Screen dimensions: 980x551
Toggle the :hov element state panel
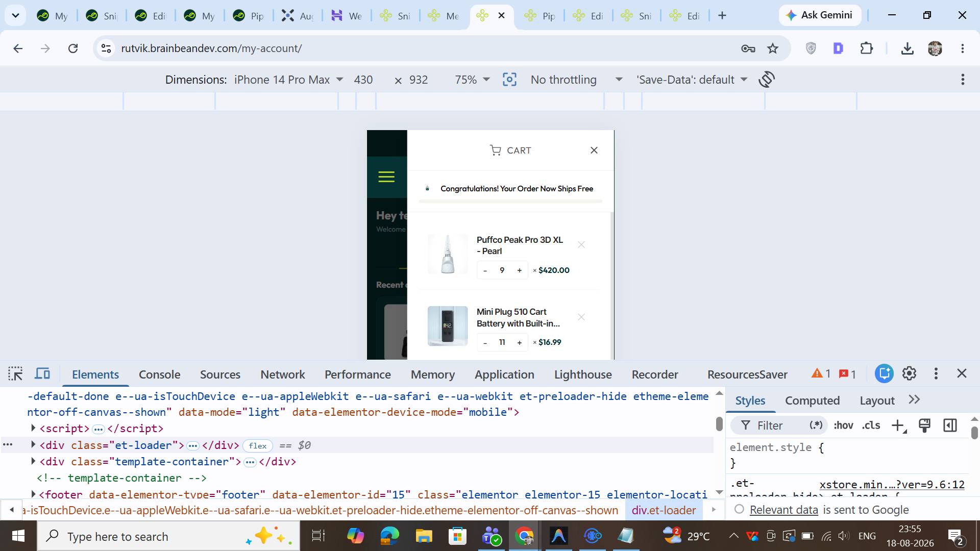pyautogui.click(x=843, y=425)
